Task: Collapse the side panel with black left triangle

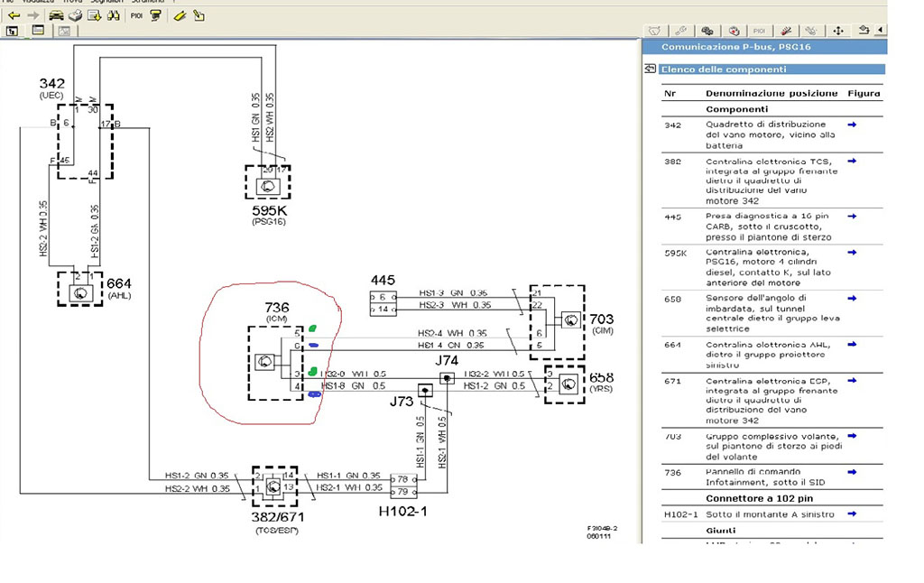Action: click(881, 30)
